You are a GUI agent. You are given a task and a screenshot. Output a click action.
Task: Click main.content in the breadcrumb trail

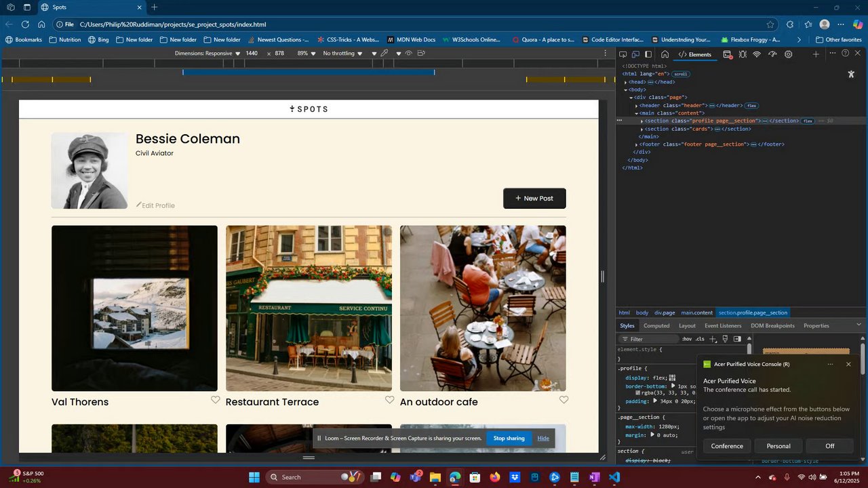click(697, 312)
